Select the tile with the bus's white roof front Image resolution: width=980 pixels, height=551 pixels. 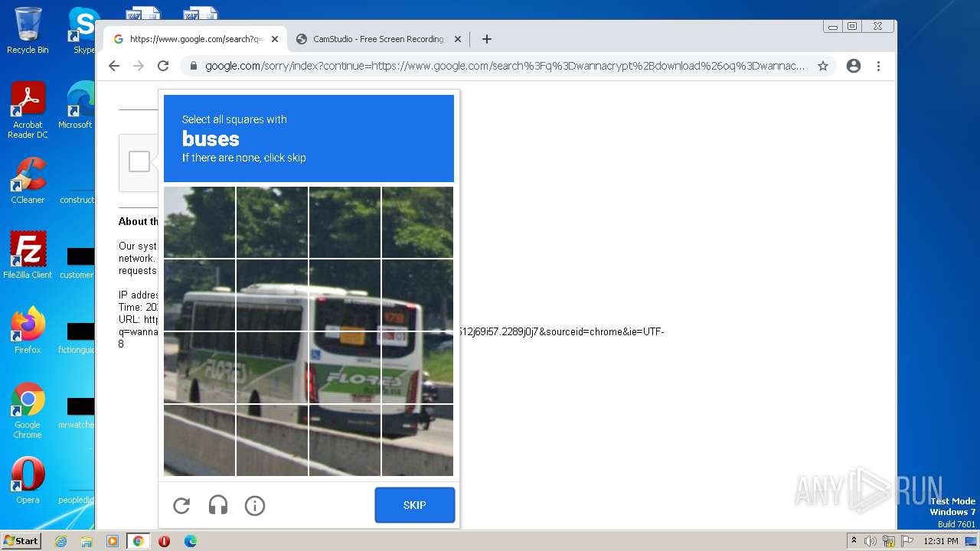pos(272,295)
